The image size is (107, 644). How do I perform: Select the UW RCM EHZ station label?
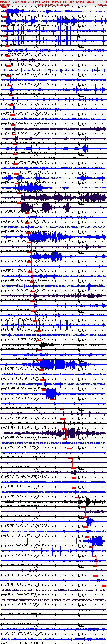click(x=24, y=241)
